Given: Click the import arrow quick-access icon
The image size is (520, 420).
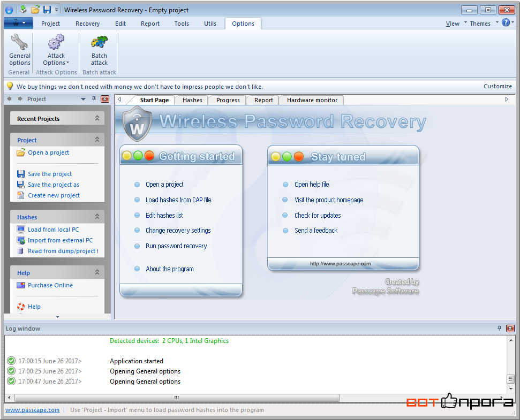Looking at the screenshot, I should tap(23, 9).
